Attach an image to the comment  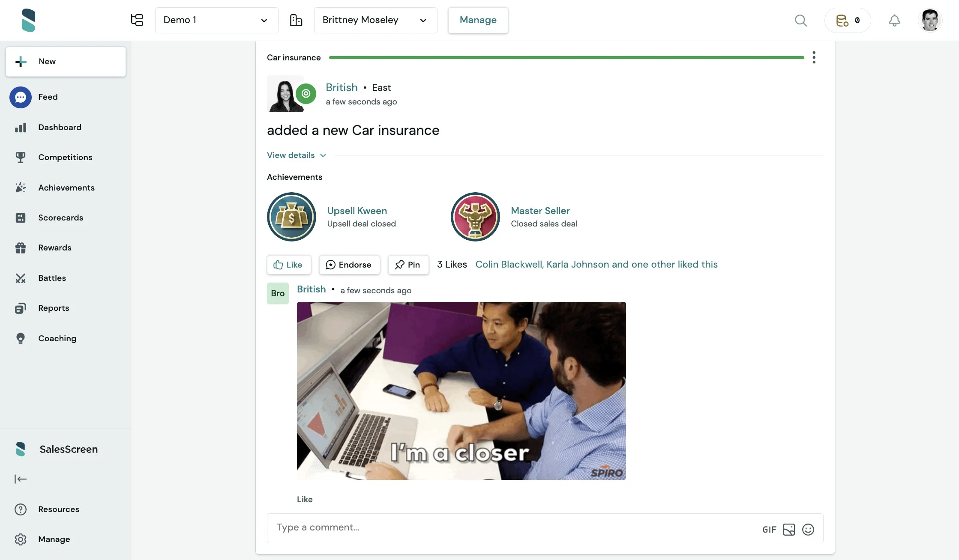(x=788, y=530)
